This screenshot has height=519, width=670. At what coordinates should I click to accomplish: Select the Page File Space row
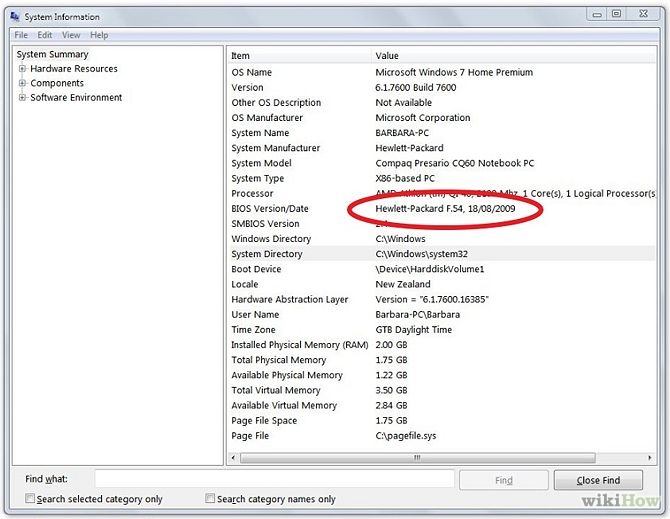coord(442,421)
